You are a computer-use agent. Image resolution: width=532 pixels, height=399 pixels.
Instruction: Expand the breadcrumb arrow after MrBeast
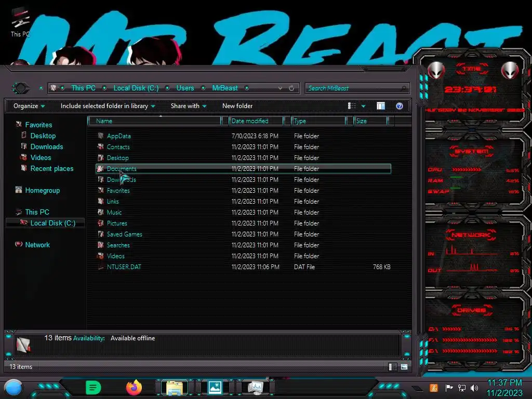247,88
